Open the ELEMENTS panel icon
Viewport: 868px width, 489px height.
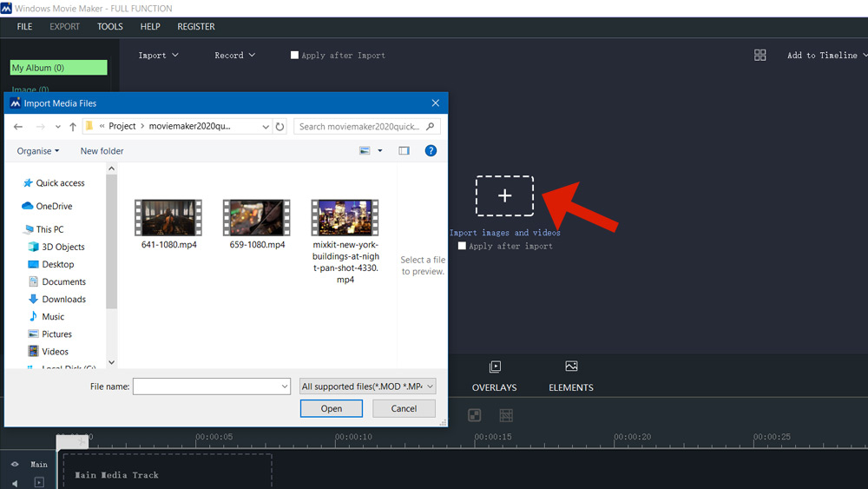pyautogui.click(x=571, y=366)
